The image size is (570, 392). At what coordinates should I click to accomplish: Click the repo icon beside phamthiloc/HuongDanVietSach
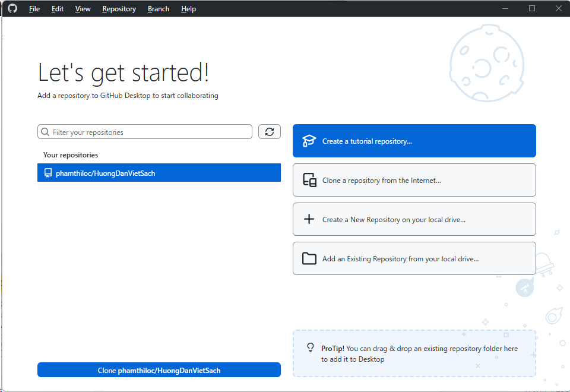point(48,173)
